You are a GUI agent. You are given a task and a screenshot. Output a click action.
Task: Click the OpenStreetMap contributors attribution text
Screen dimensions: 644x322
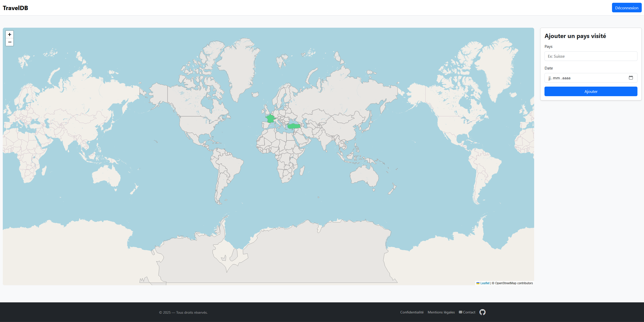point(514,283)
